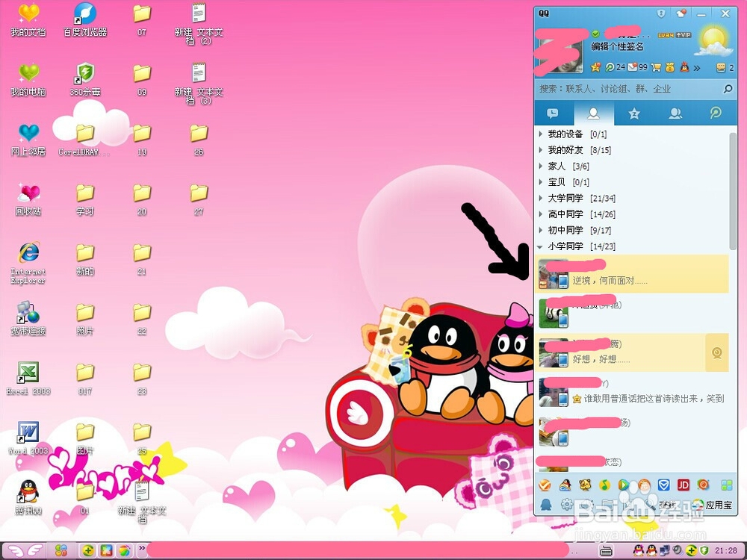The height and width of the screenshot is (560, 747).
Task: Click the green online status indicator
Action: pyautogui.click(x=595, y=34)
